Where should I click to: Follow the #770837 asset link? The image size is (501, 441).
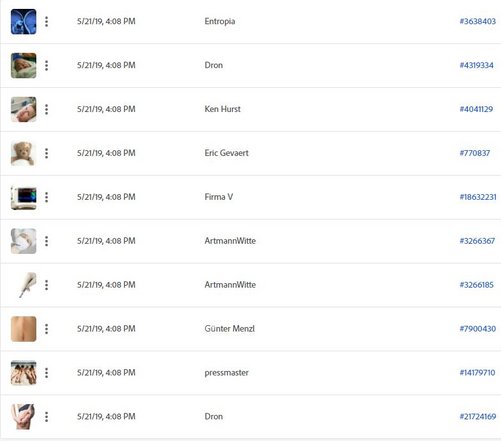pyautogui.click(x=475, y=153)
